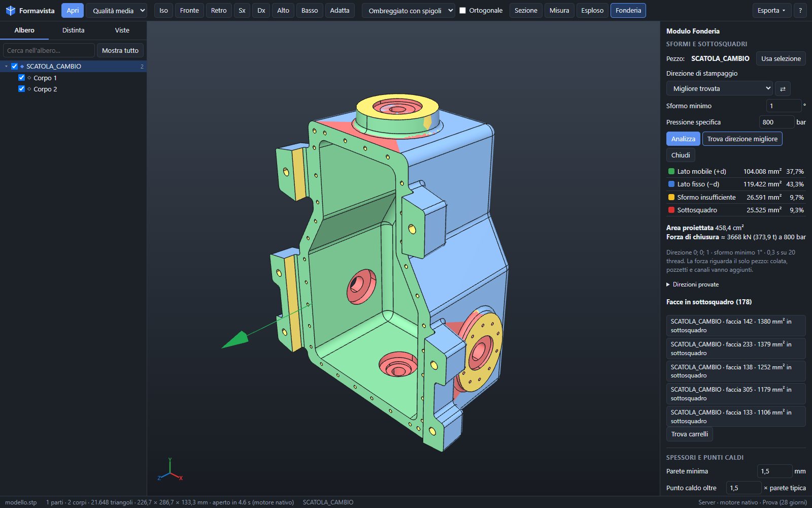Click the green molding direction arrow

pos(235,340)
